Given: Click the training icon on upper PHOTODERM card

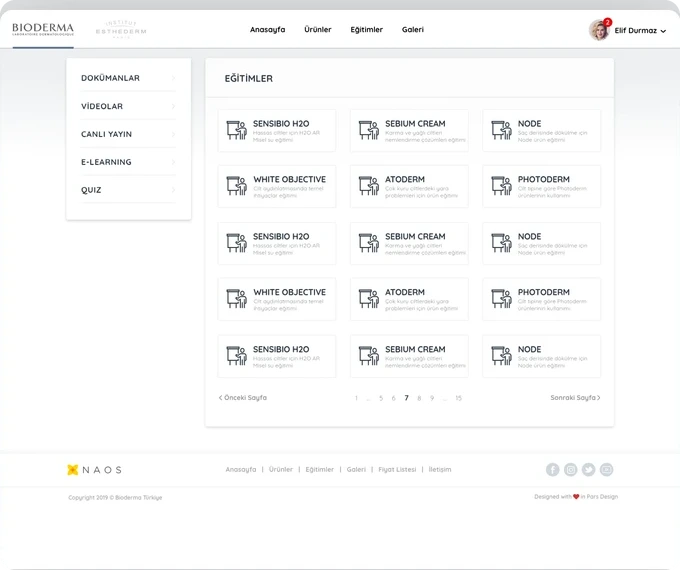Looking at the screenshot, I should tap(501, 186).
